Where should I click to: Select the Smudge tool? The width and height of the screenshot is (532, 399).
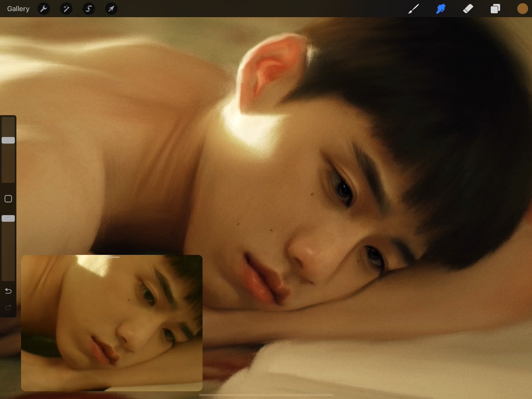pyautogui.click(x=441, y=8)
